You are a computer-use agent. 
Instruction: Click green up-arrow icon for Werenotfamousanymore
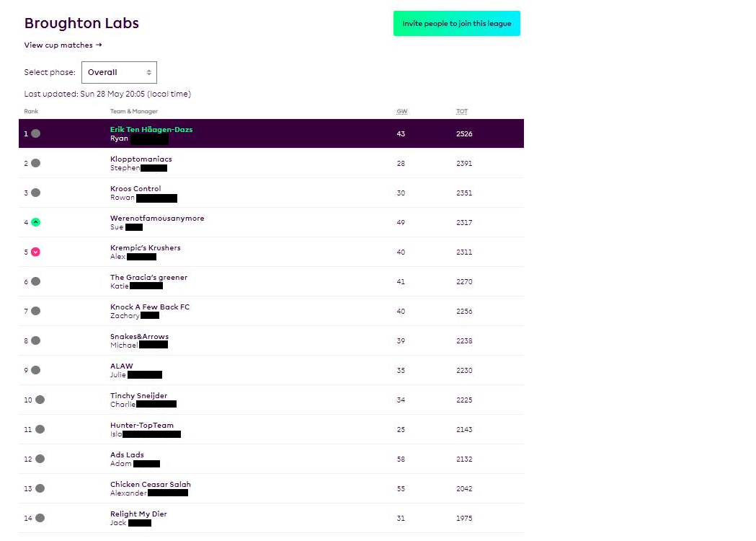point(36,222)
